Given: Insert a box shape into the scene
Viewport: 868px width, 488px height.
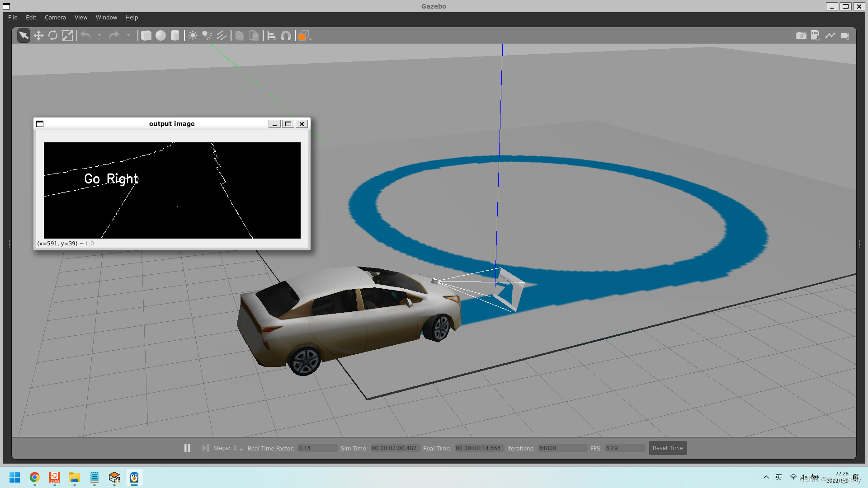Looking at the screenshot, I should pyautogui.click(x=146, y=36).
